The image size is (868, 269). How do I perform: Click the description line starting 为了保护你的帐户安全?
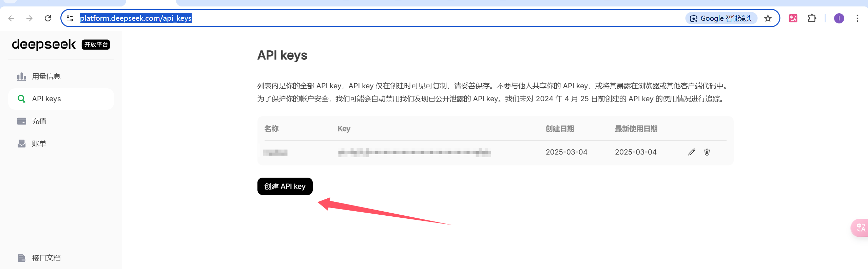pyautogui.click(x=491, y=99)
